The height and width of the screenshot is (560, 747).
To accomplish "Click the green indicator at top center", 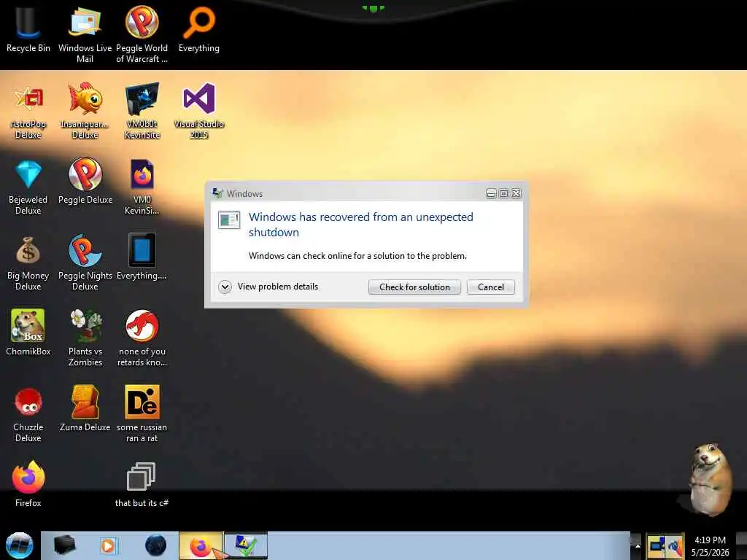I will pyautogui.click(x=373, y=9).
